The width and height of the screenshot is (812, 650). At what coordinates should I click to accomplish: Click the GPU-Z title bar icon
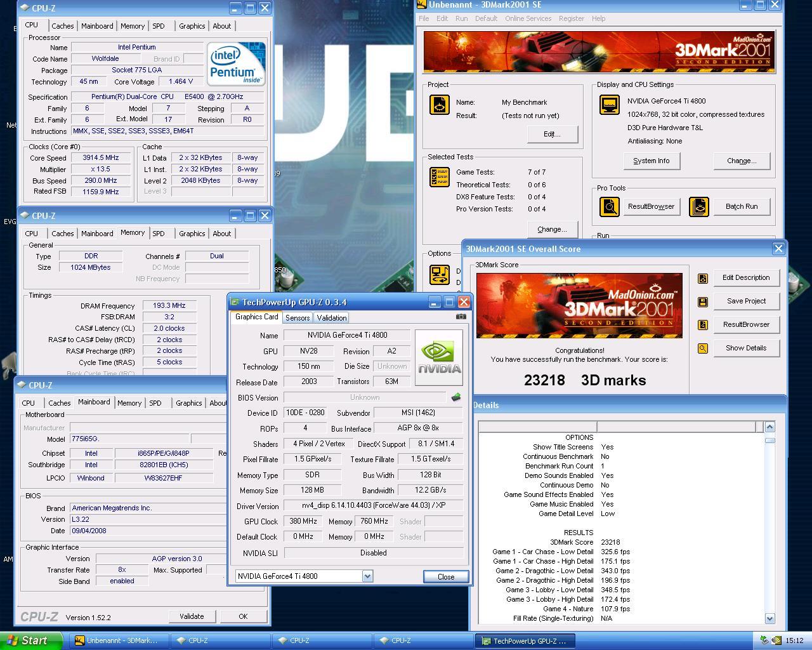tap(235, 302)
